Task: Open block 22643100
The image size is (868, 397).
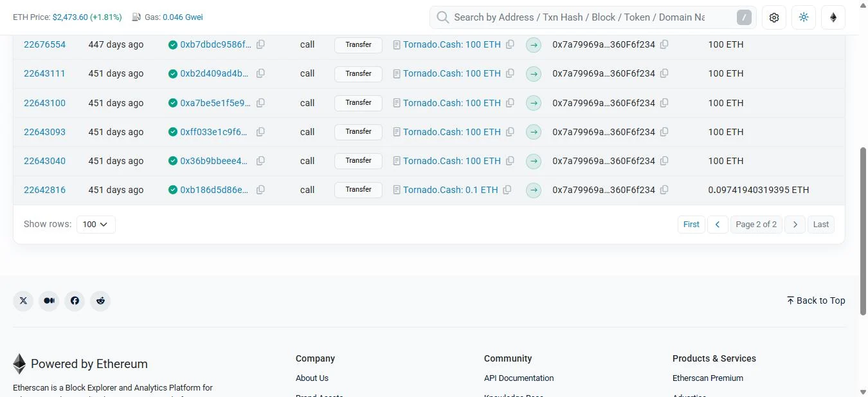Action: click(x=44, y=103)
